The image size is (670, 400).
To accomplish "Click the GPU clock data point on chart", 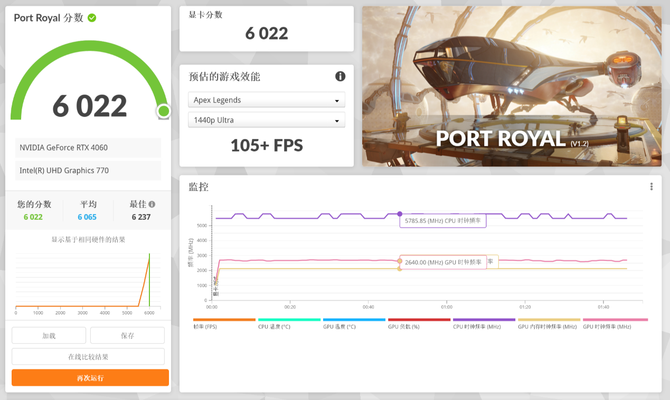I will click(400, 261).
